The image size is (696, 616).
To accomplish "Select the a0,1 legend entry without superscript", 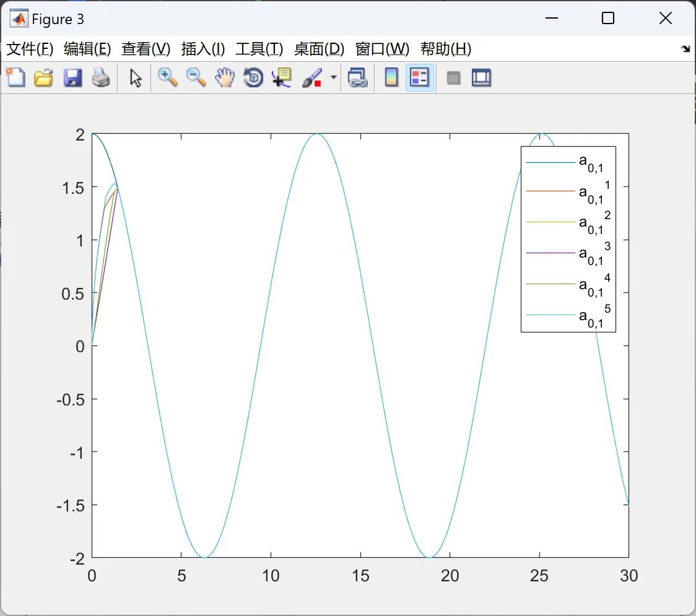I will (x=565, y=162).
